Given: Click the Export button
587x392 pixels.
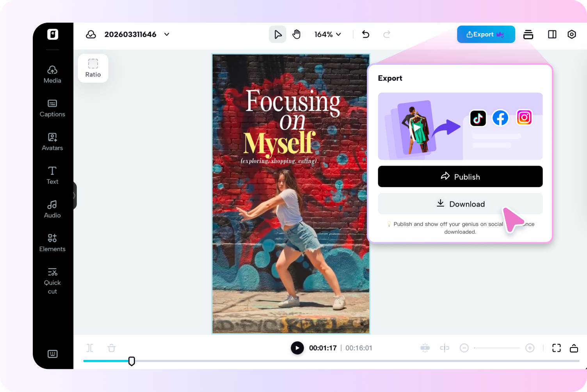Looking at the screenshot, I should [x=486, y=34].
